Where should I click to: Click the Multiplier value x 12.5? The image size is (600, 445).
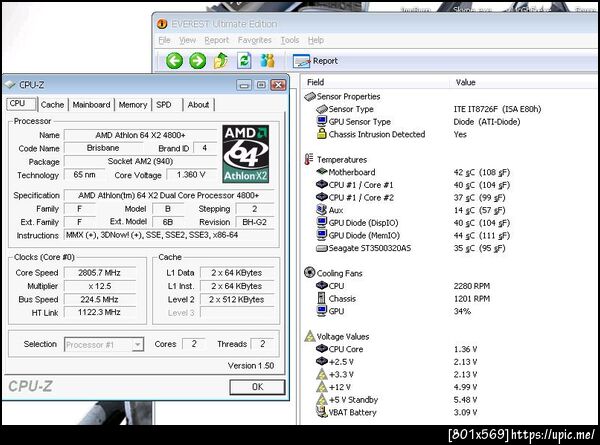click(99, 286)
